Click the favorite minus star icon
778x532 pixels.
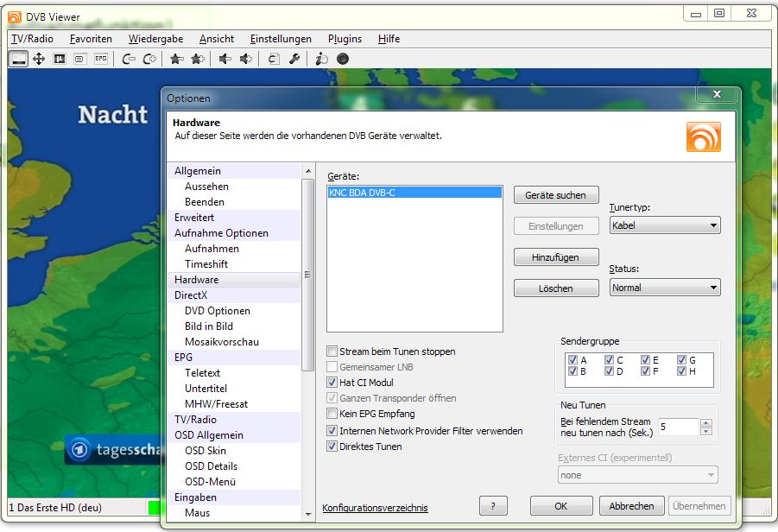point(176,59)
